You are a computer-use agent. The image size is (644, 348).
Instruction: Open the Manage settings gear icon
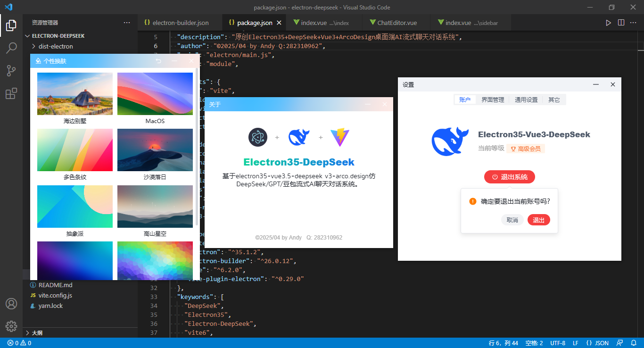point(11,326)
